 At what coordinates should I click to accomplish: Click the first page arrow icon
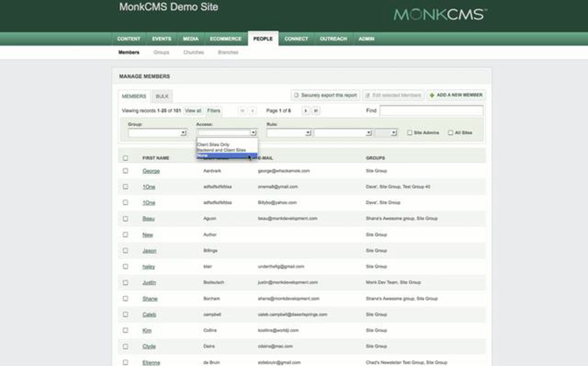click(242, 111)
